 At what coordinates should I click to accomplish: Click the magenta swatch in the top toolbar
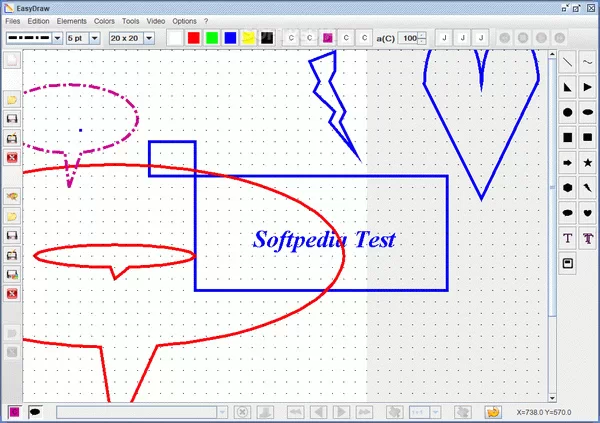[328, 38]
